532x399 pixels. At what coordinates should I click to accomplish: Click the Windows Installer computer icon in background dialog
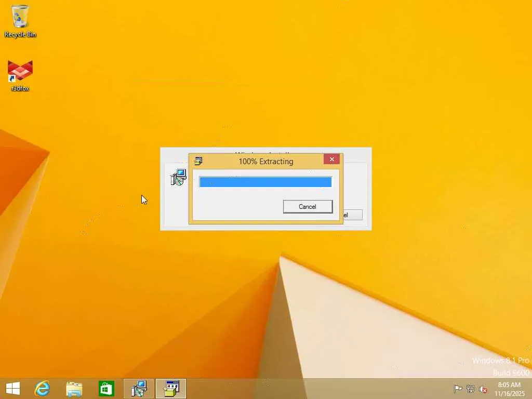coord(179,177)
